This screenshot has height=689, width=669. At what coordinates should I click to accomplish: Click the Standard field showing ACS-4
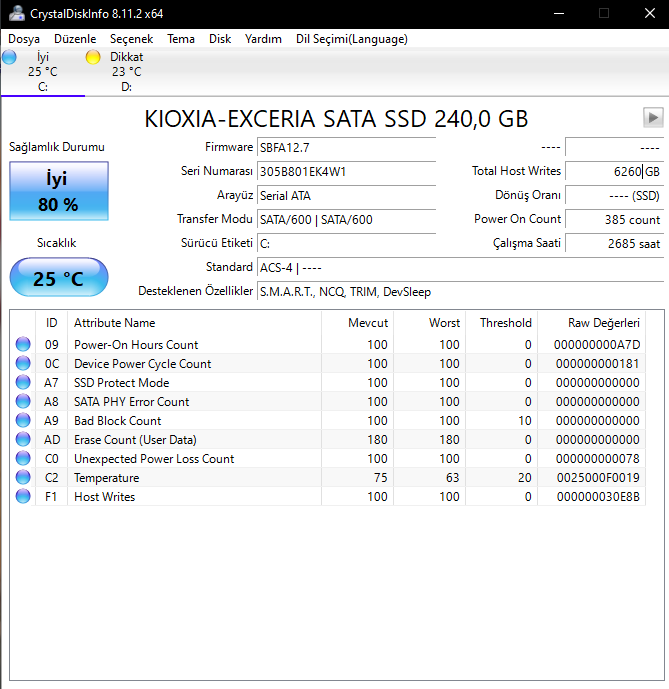[x=460, y=268]
